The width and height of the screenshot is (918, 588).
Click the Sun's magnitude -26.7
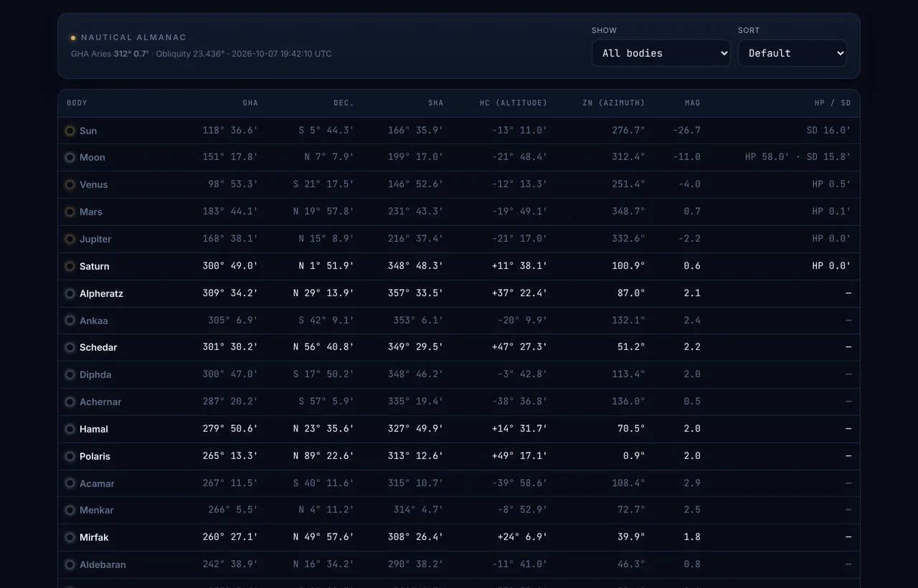(686, 131)
